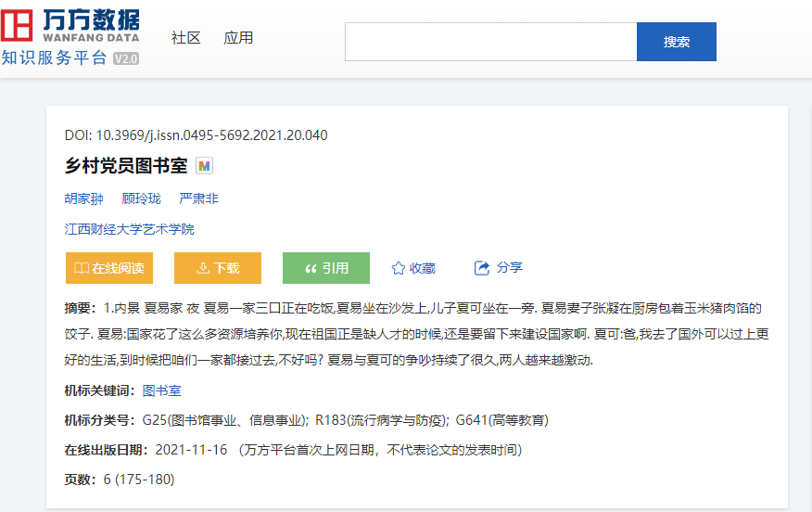The height and width of the screenshot is (512, 812).
Task: Open author 胡家翀's profile link
Action: pos(83,198)
